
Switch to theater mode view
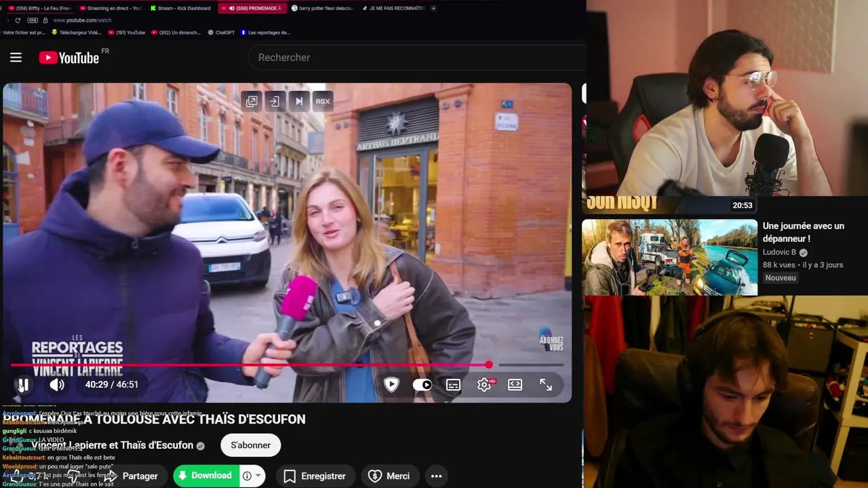point(515,385)
